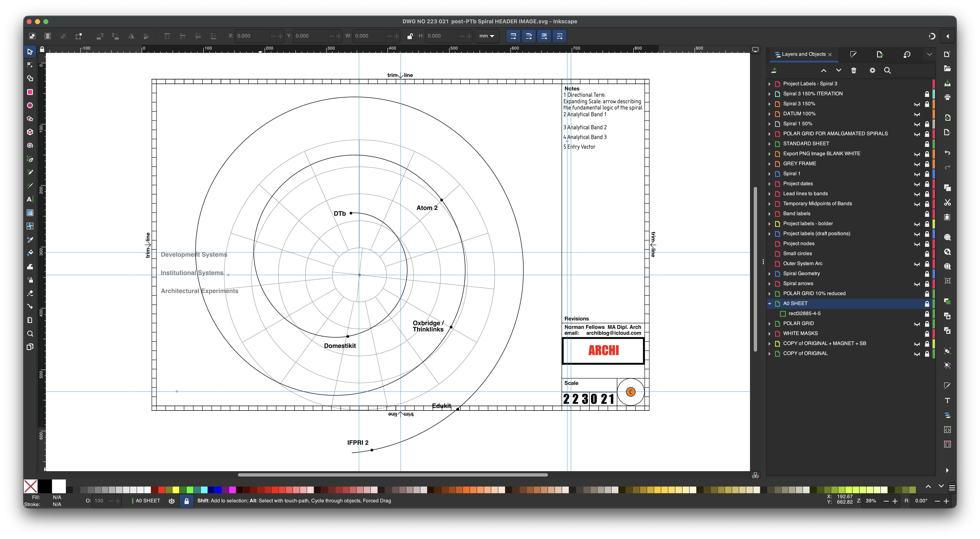Screen dimensions: 980x539
Task: Click Add layer plus icon
Action: point(774,70)
